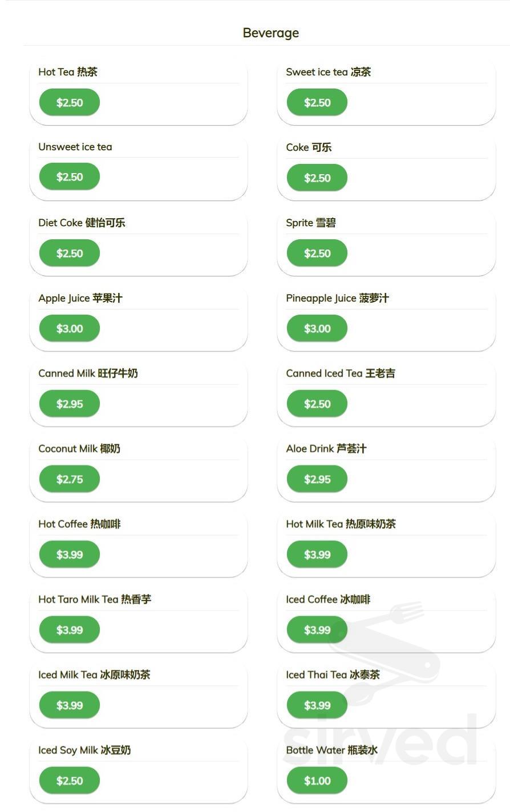Click Pineapple Juice $3.00 button
The image size is (510, 812).
[317, 329]
